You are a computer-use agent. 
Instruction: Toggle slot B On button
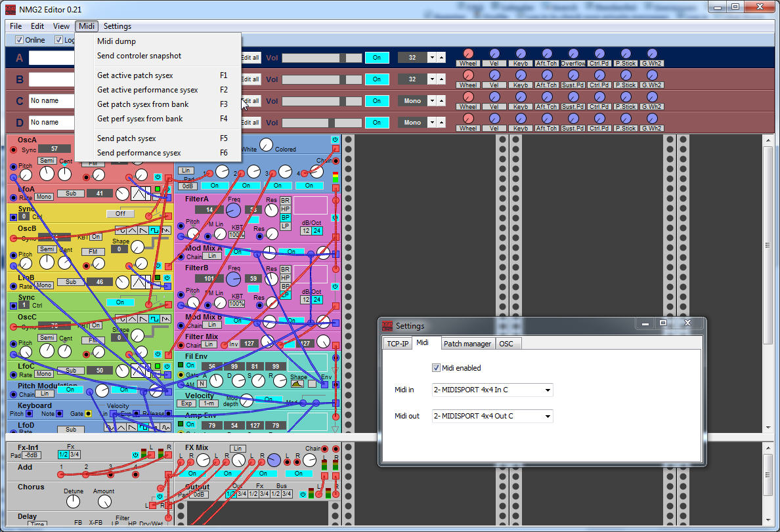pos(377,79)
